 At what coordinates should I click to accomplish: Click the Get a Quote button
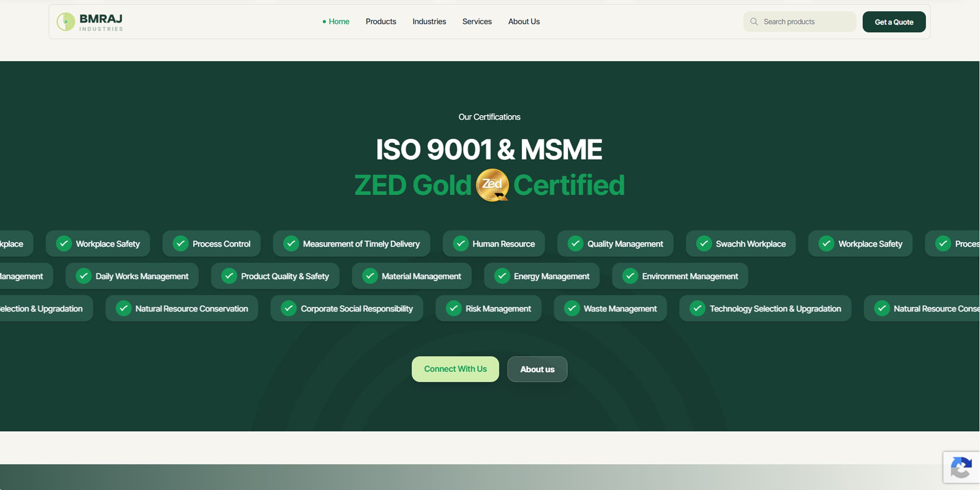tap(894, 22)
